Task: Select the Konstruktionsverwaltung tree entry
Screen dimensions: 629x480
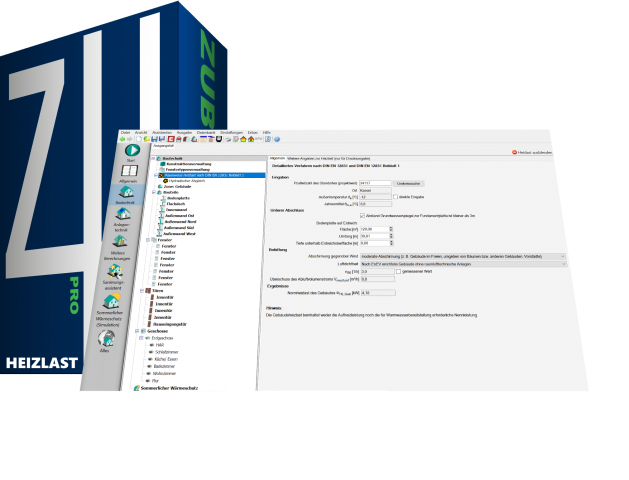Action: (x=189, y=164)
